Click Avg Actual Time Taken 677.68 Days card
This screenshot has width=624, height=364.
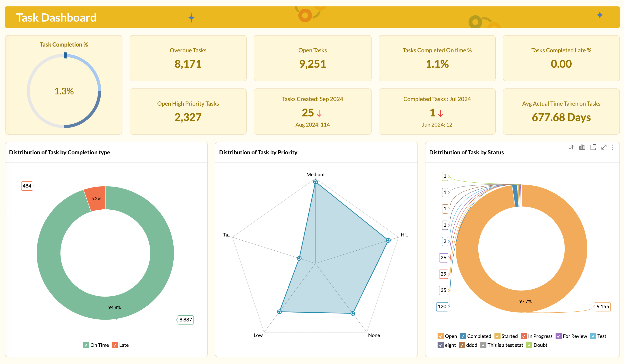click(x=561, y=111)
